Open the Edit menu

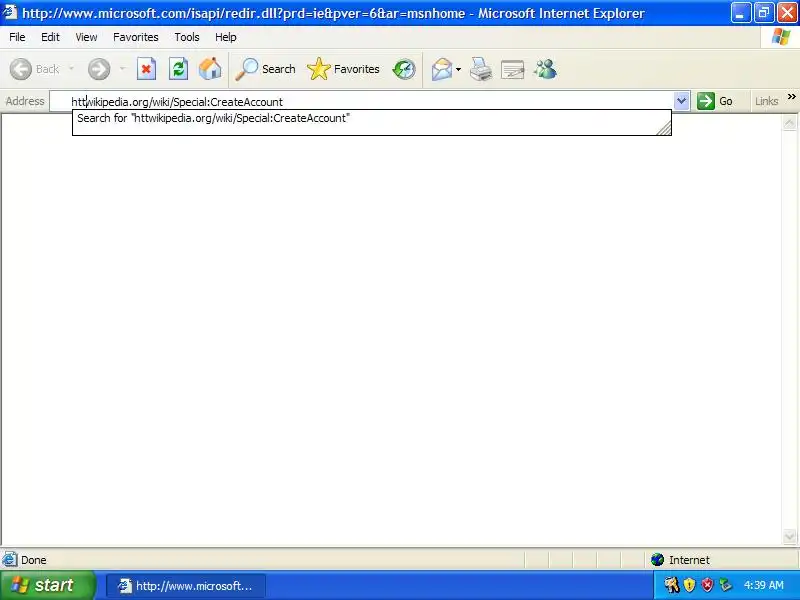point(50,37)
